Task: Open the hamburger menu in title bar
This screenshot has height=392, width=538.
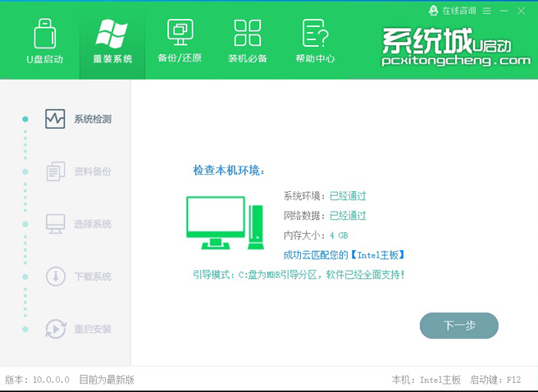Action: [487, 11]
